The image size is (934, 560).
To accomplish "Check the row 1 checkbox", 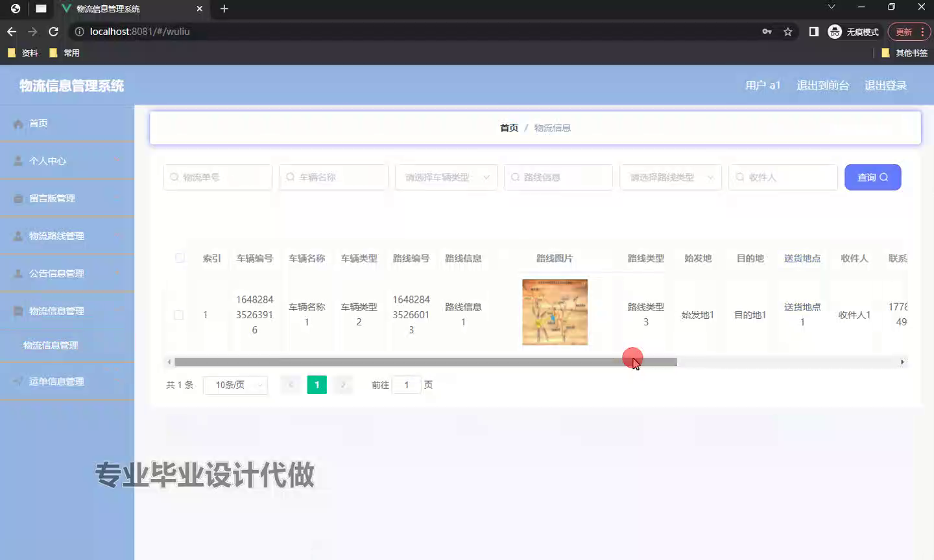I will pos(178,315).
